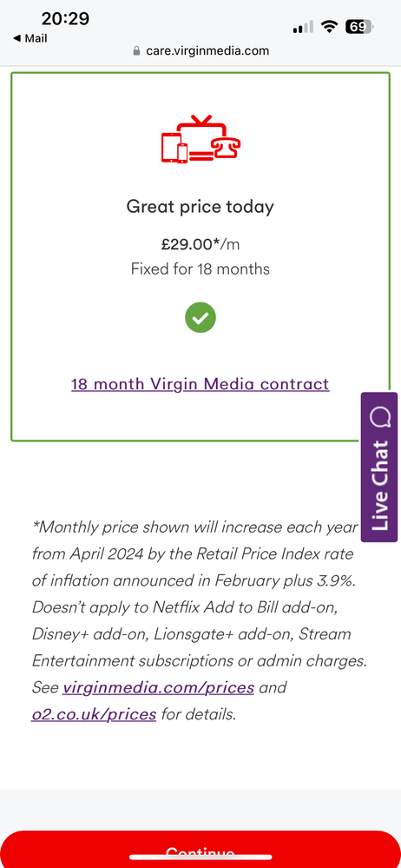Image resolution: width=401 pixels, height=868 pixels.
Task: Open the 18 month Virgin Media contract link
Action: click(200, 384)
